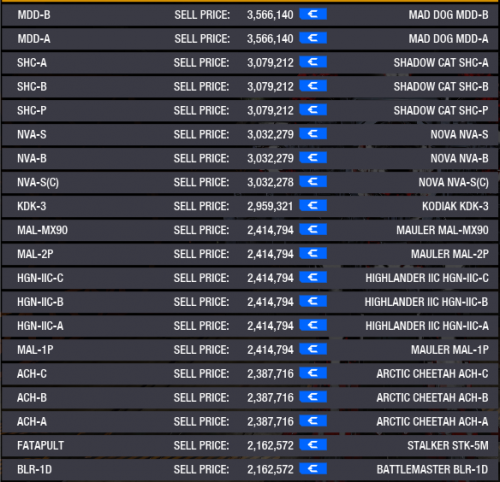Select the Battlemaster BLR-1D row
500x482 pixels.
point(250,469)
